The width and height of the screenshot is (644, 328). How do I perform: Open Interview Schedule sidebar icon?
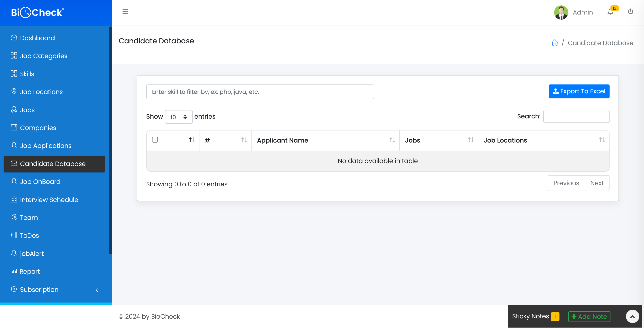[13, 199]
